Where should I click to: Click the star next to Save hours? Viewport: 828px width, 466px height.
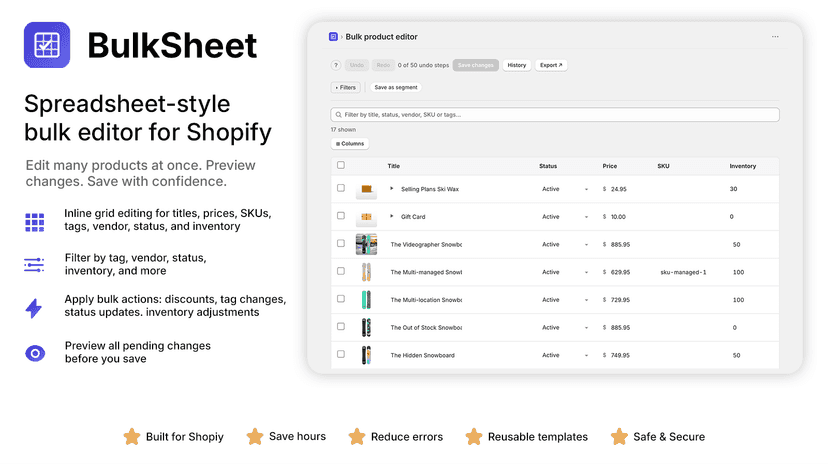coord(255,436)
